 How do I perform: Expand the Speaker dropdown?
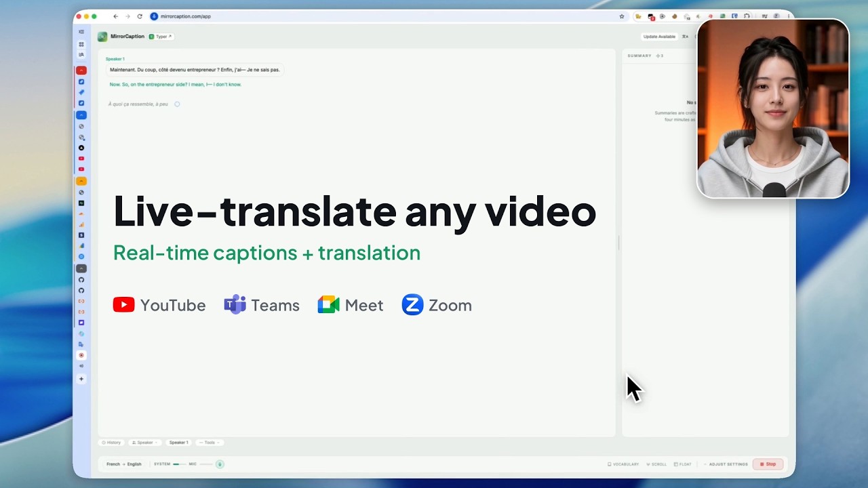(x=144, y=443)
